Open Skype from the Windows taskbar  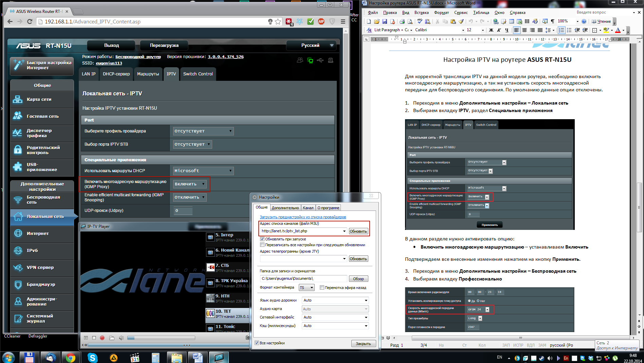click(92, 358)
